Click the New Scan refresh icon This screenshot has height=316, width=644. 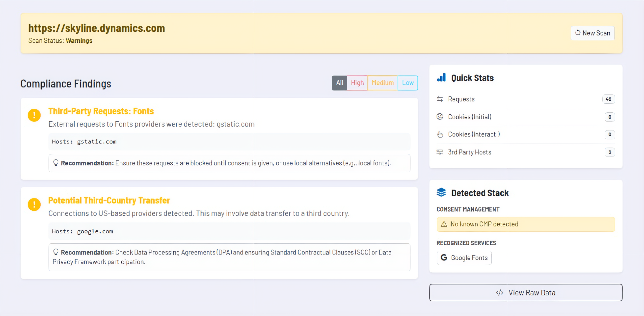pyautogui.click(x=578, y=32)
